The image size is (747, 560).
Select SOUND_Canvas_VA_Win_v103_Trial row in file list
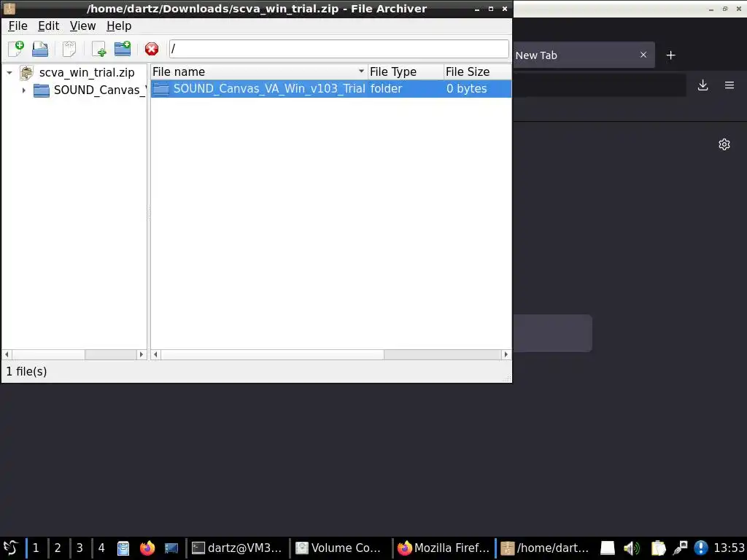[331, 88]
